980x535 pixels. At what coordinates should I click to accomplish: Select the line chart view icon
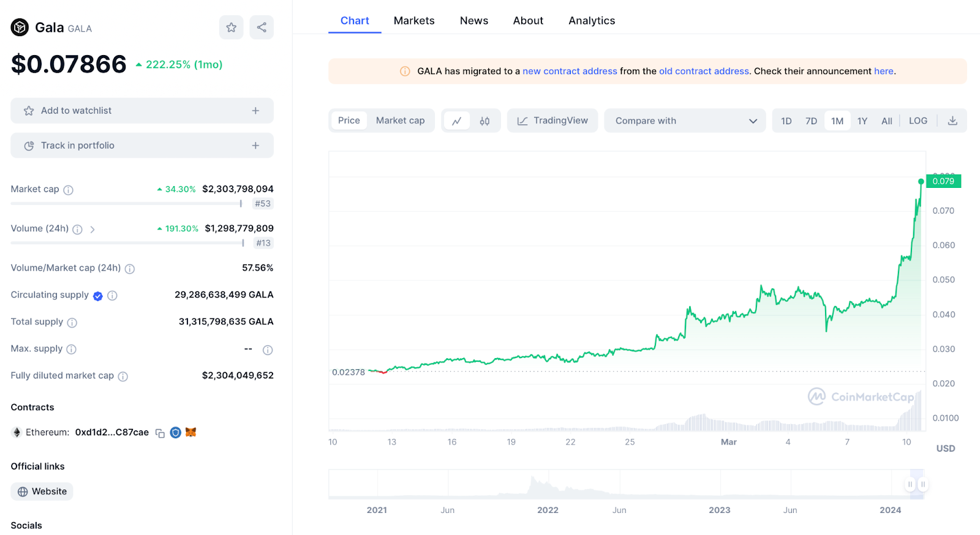(457, 121)
